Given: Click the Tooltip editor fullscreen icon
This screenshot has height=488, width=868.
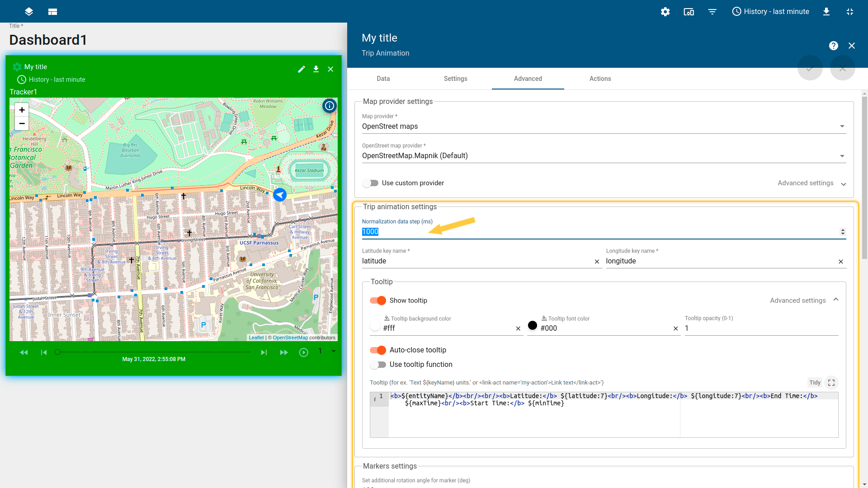Looking at the screenshot, I should [831, 383].
